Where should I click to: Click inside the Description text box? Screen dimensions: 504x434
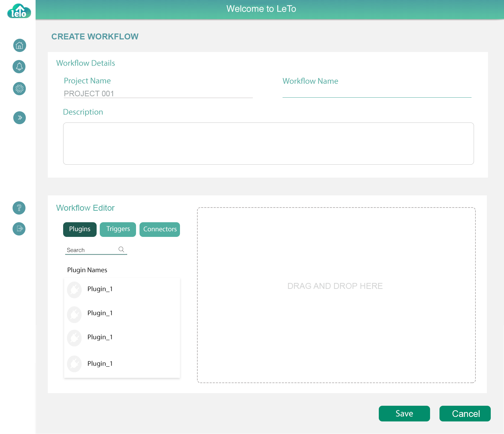(268, 143)
